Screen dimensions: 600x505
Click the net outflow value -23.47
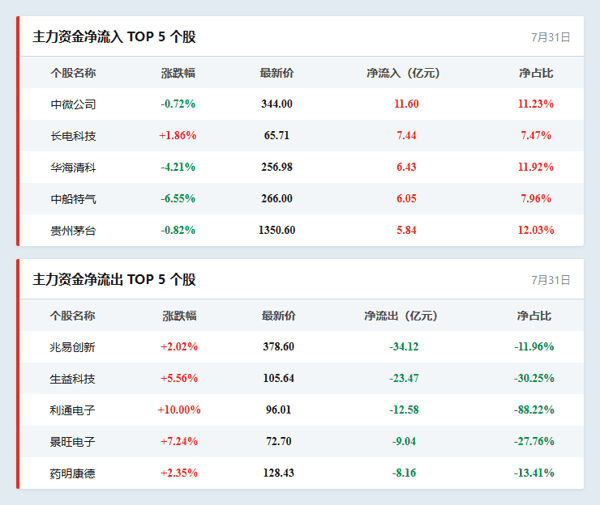404,378
